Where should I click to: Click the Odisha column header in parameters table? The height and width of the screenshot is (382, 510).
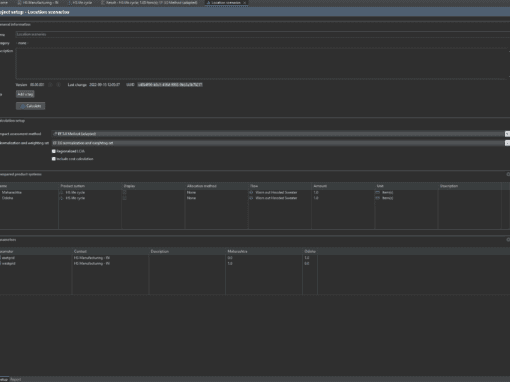point(310,251)
